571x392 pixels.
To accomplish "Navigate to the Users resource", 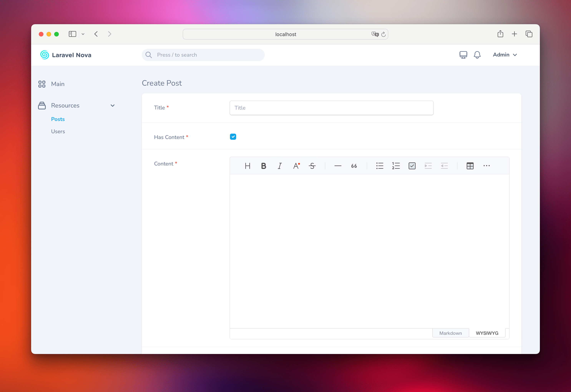I will click(58, 131).
